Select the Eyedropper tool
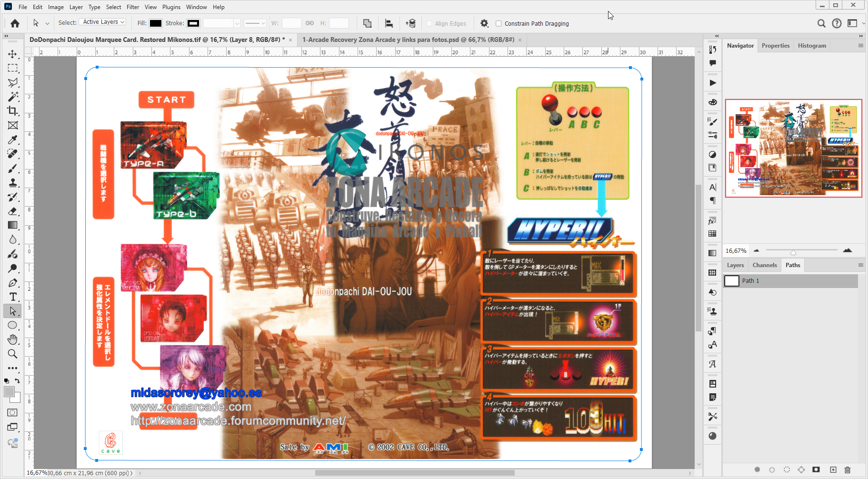The width and height of the screenshot is (868, 479). 13,140
